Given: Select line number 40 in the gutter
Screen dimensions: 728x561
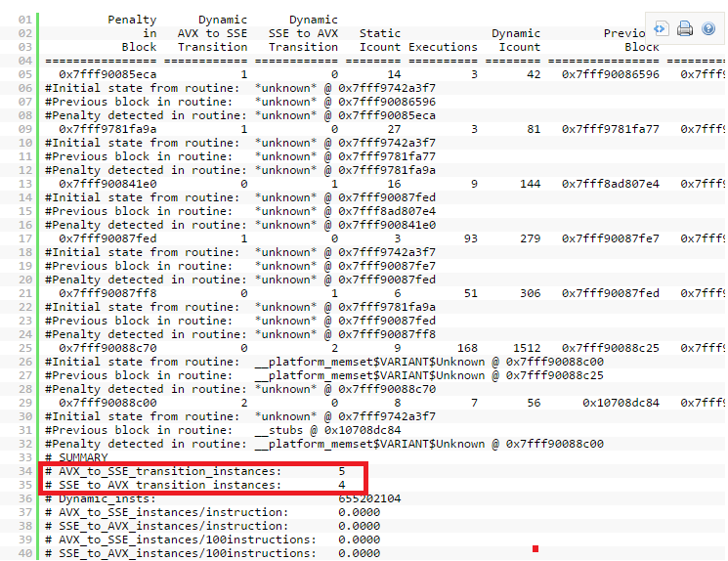Looking at the screenshot, I should tap(25, 553).
